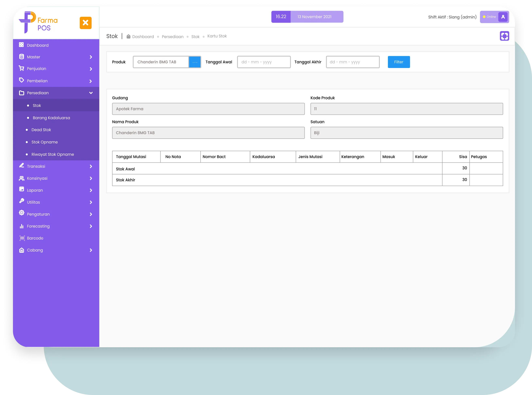Click Kartu Stok breadcrumb
Screen dimensions: 532x395
pyautogui.click(x=217, y=36)
